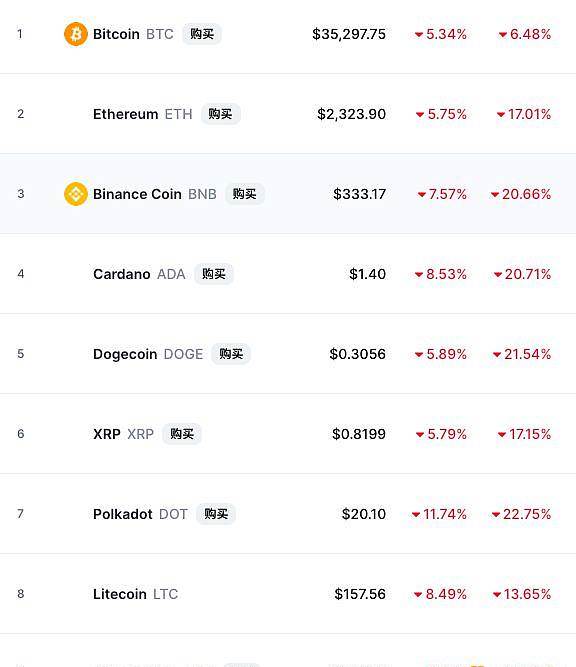Tap the 购买 button beside Cardano ADA
Viewport: 576px width, 667px height.
(x=214, y=274)
